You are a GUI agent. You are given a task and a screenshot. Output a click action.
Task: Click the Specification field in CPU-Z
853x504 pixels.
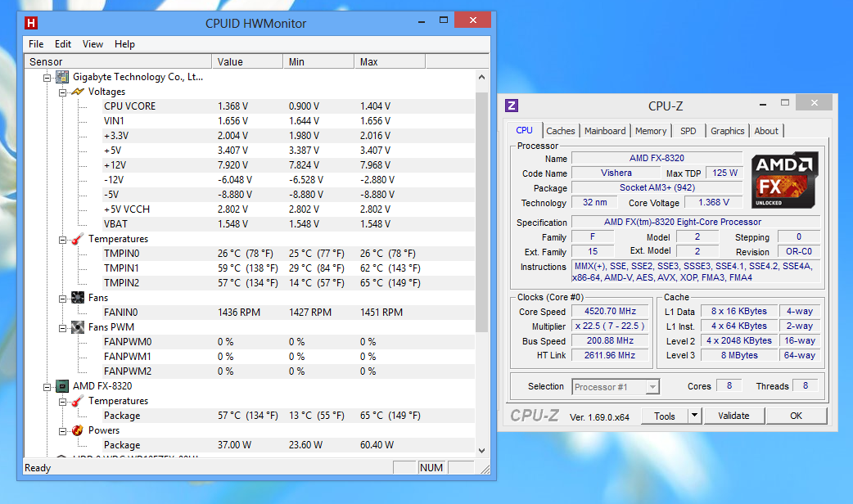[696, 222]
